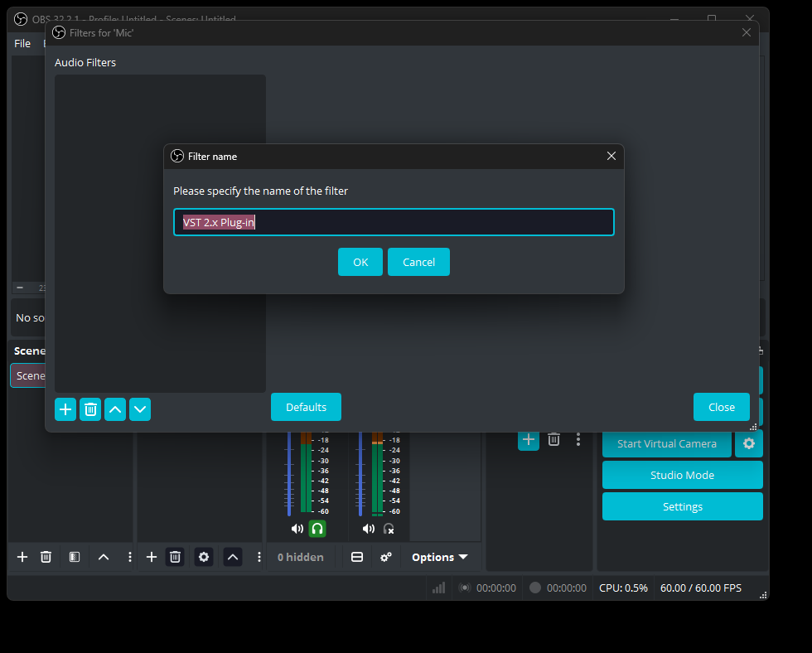Open scene filters icon in Scenes toolbar
The width and height of the screenshot is (812, 653).
[75, 557]
